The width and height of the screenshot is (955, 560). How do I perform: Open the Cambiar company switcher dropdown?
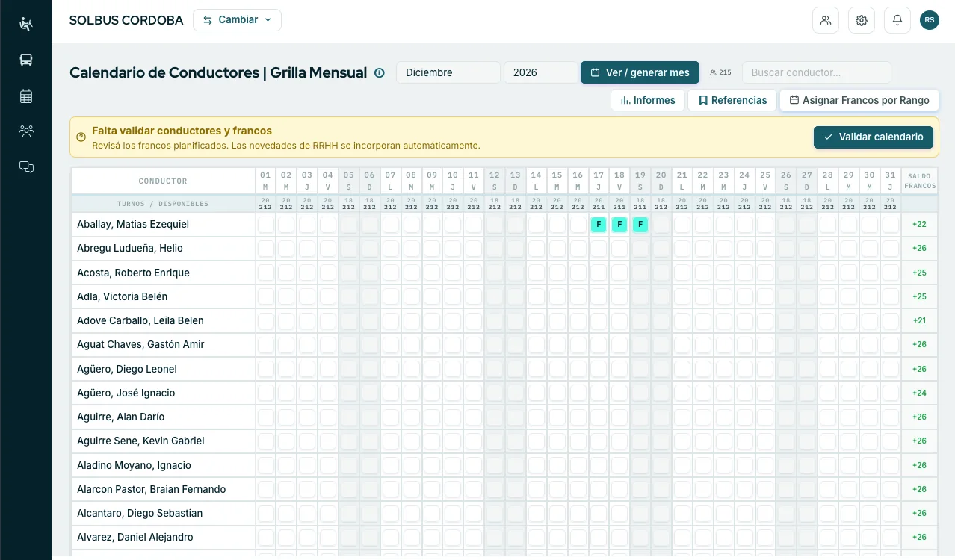click(237, 20)
